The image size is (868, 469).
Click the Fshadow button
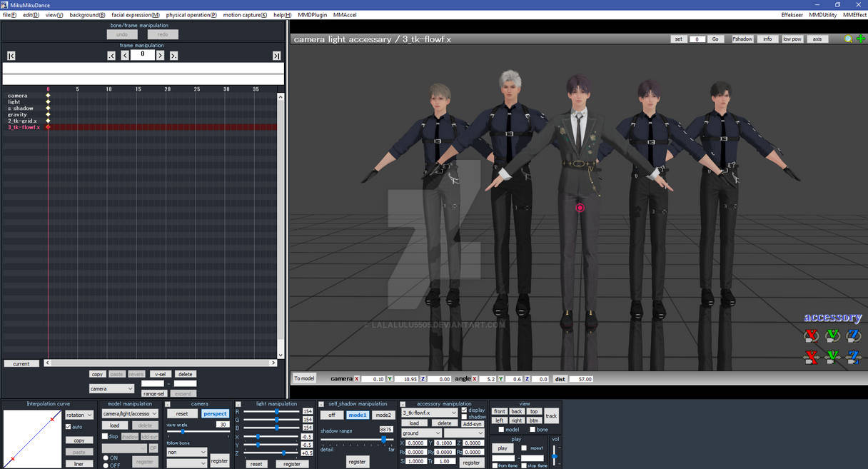coord(742,39)
